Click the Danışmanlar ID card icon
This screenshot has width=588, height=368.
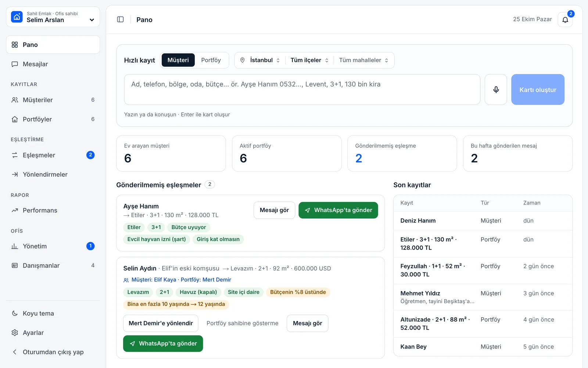pos(15,265)
